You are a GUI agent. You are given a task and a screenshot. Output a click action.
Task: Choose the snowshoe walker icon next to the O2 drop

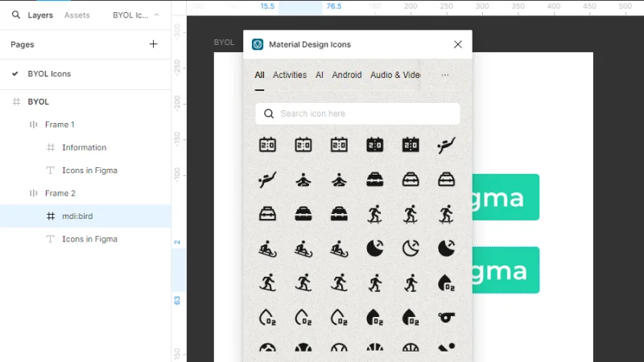click(x=411, y=283)
